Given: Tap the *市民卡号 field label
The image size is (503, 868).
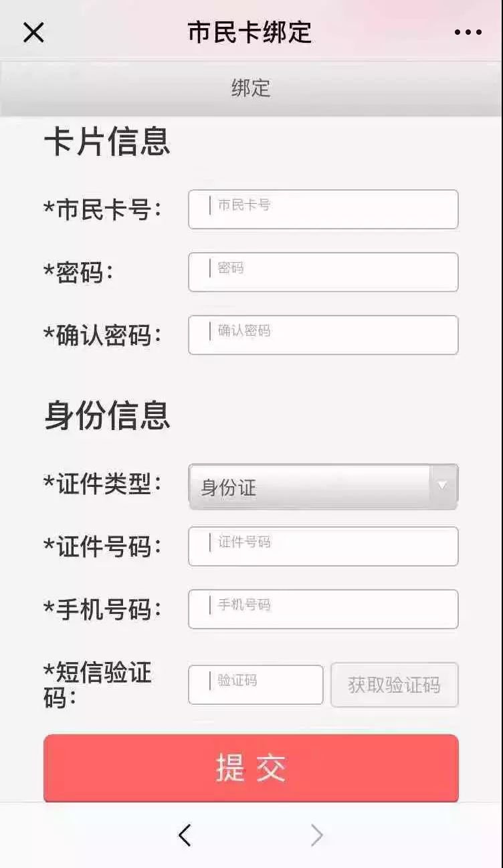Looking at the screenshot, I should pos(102,210).
